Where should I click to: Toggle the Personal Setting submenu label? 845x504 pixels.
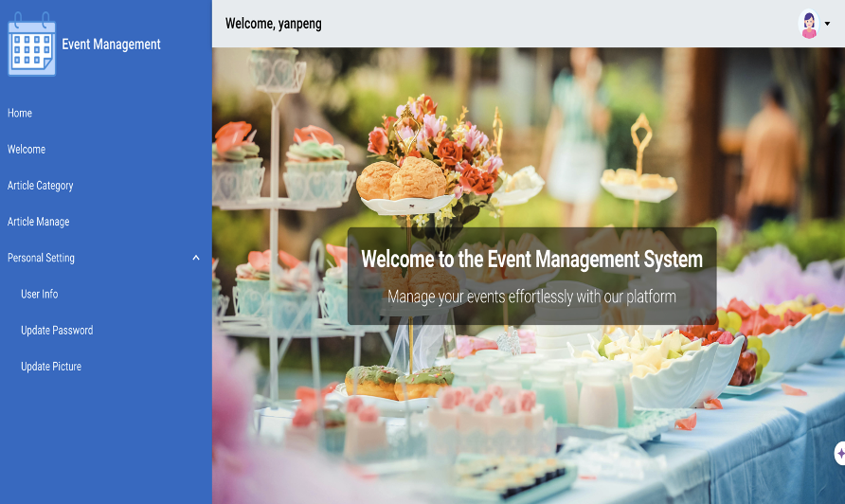[x=41, y=258]
